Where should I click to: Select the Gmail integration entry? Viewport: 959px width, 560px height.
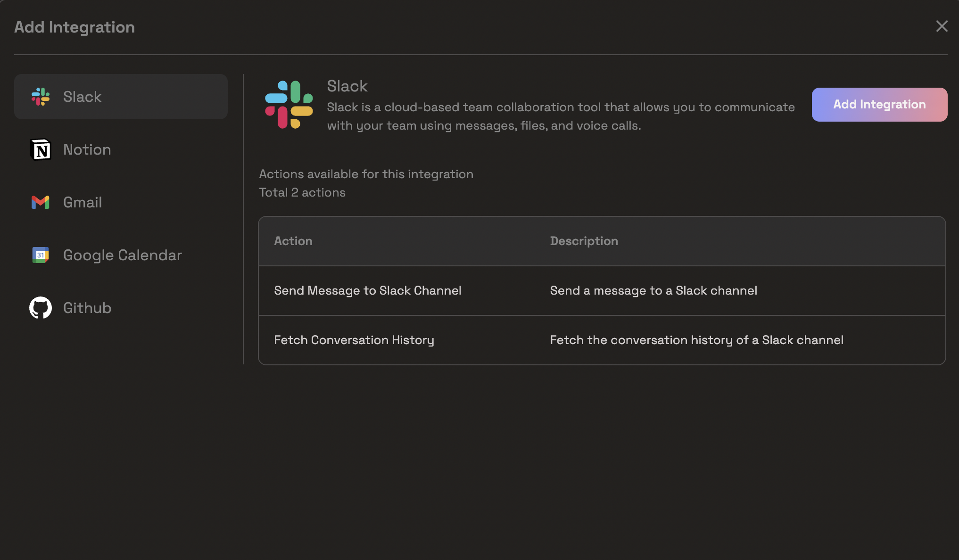click(121, 202)
